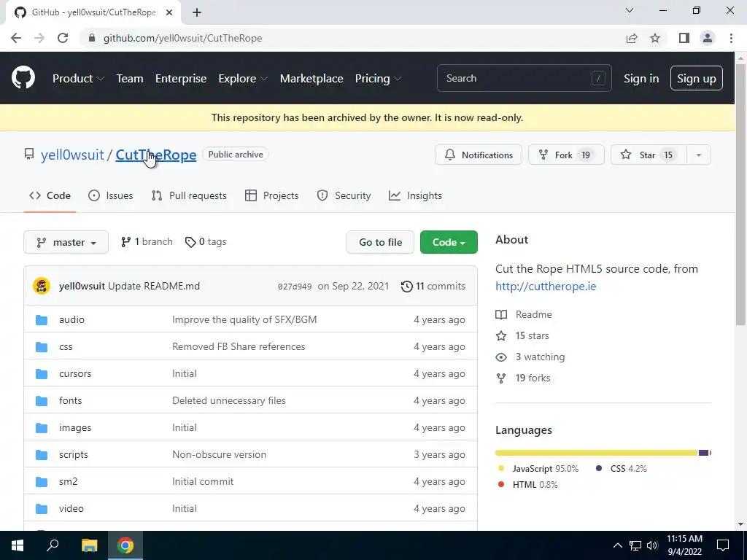
Task: Click the browser forward arrow
Action: pyautogui.click(x=39, y=38)
